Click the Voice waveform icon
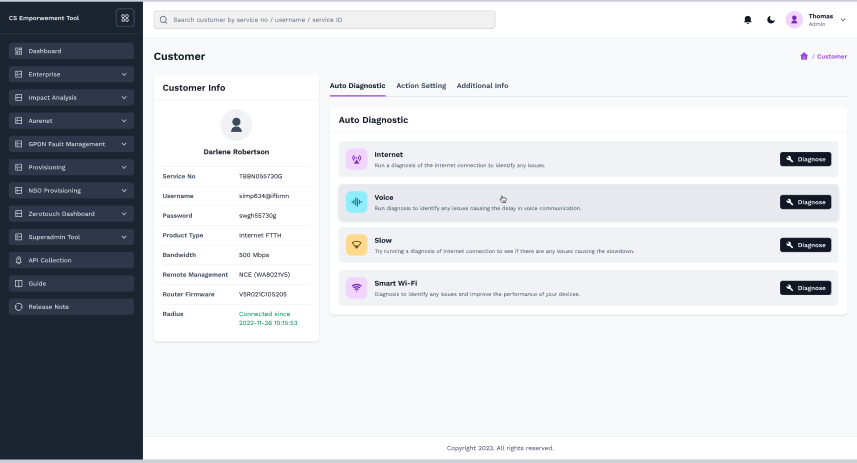The image size is (857, 463). point(356,202)
